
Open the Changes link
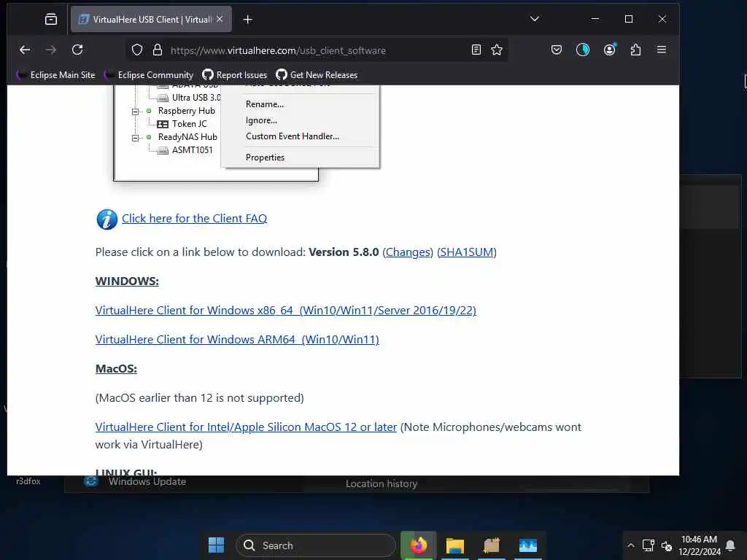coord(408,252)
